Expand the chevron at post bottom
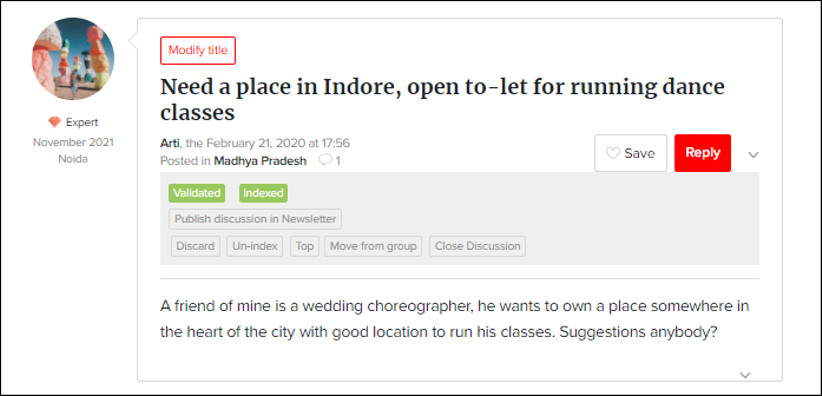The width and height of the screenshot is (822, 396). tap(745, 374)
